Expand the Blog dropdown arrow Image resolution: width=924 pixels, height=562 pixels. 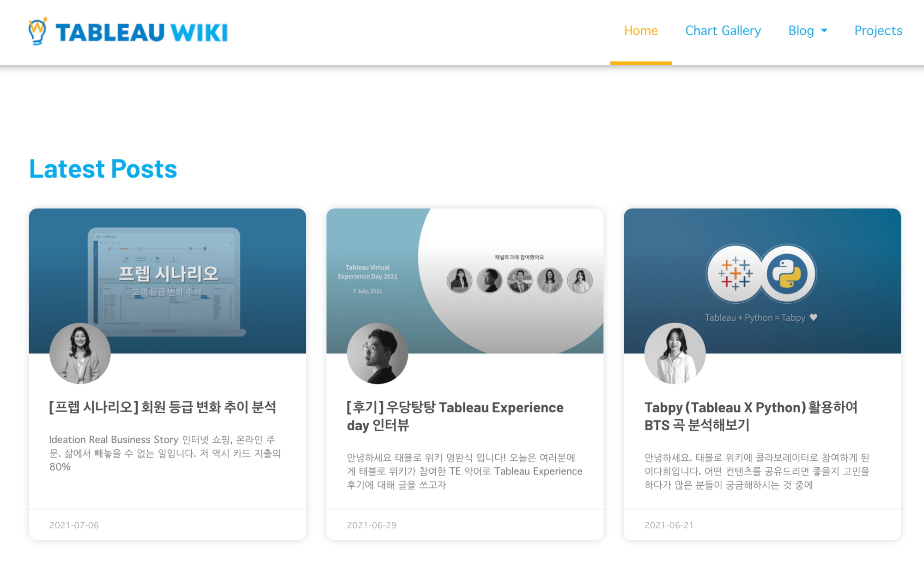point(824,31)
